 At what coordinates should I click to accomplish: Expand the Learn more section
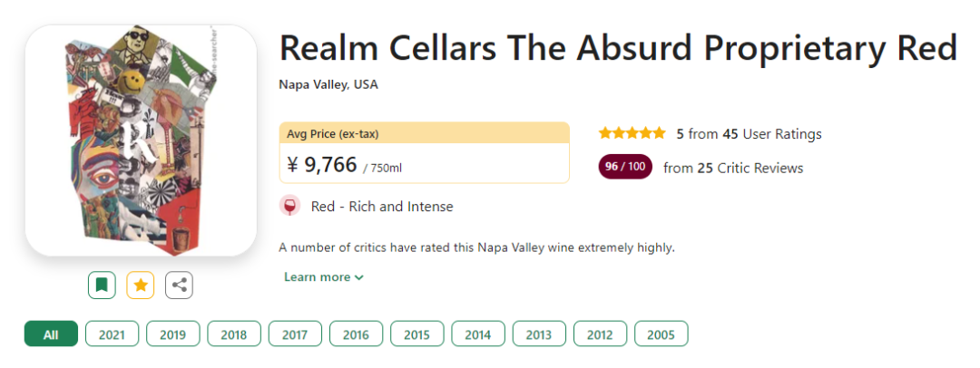click(x=323, y=276)
